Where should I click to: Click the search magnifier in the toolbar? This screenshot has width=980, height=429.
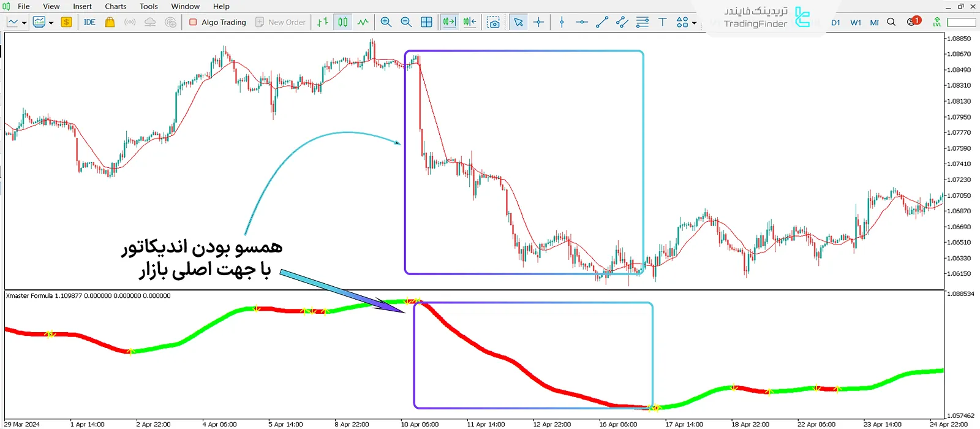click(891, 22)
